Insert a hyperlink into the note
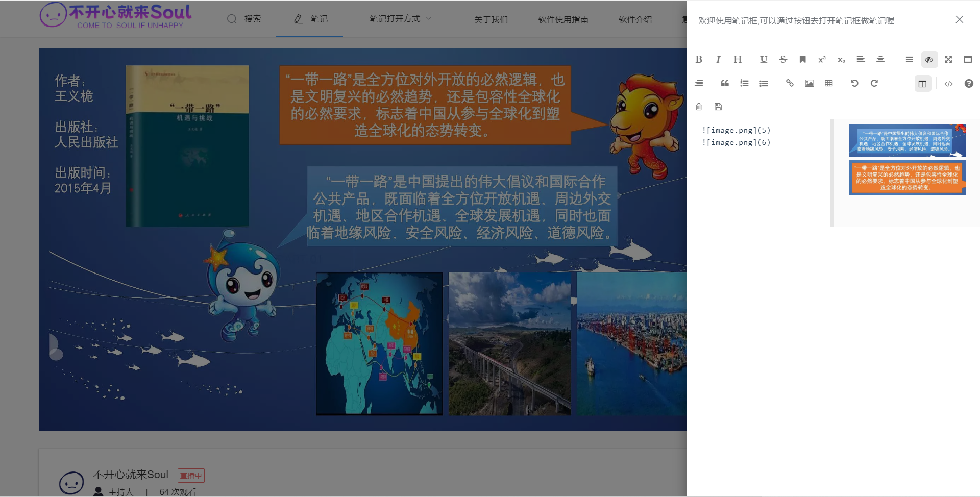Screen dimensions: 980x497 790,84
